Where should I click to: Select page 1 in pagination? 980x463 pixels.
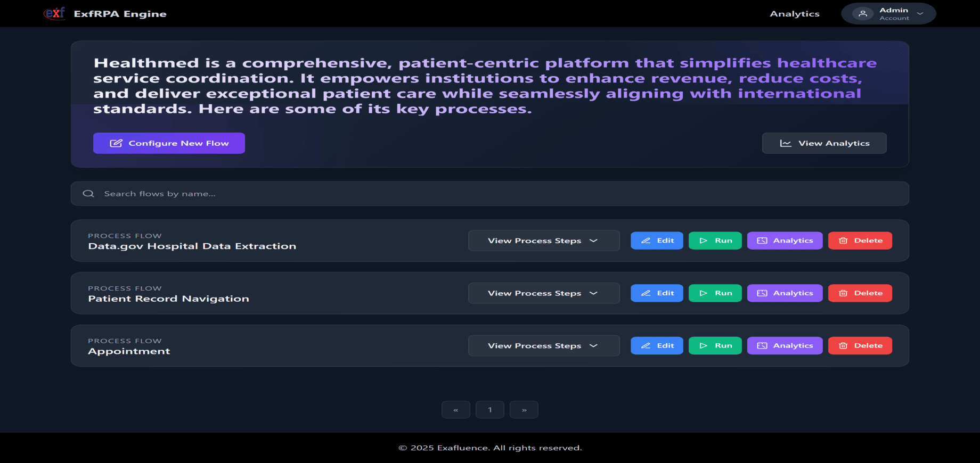[490, 410]
